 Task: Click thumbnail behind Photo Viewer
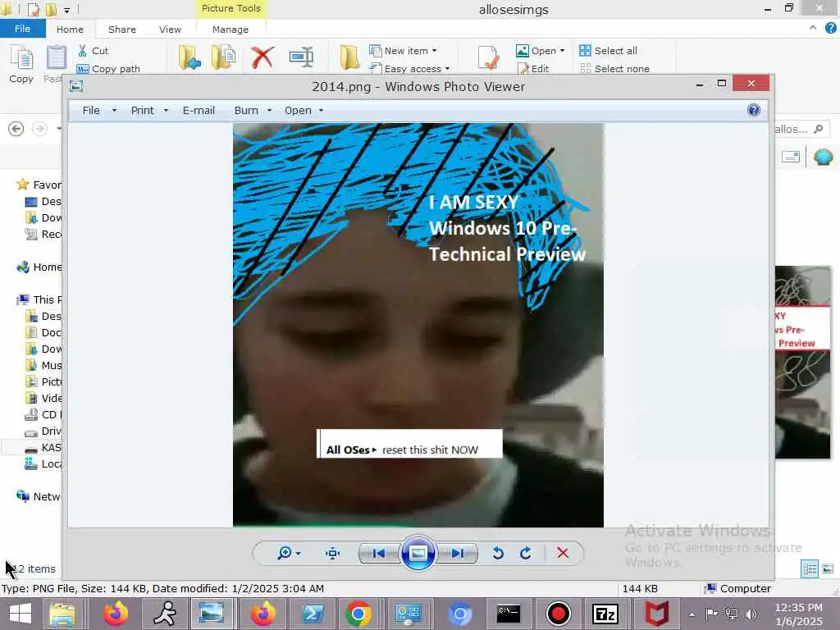point(802,362)
